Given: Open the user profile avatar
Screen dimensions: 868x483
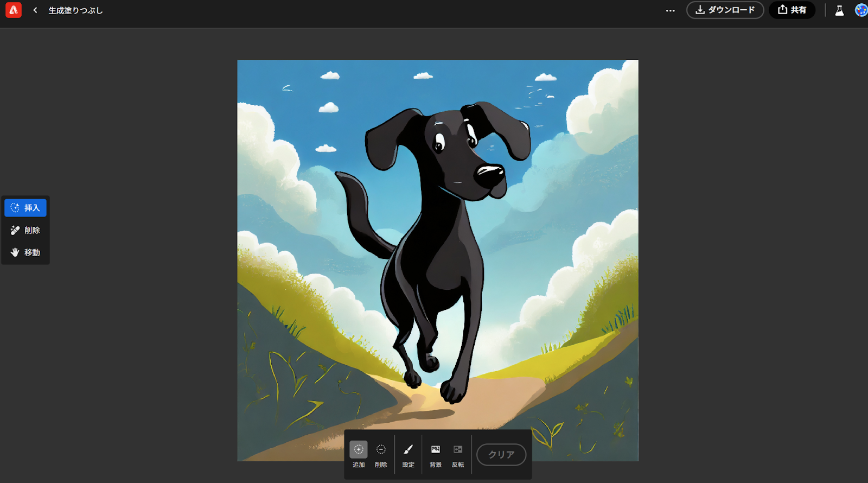Looking at the screenshot, I should [x=861, y=10].
